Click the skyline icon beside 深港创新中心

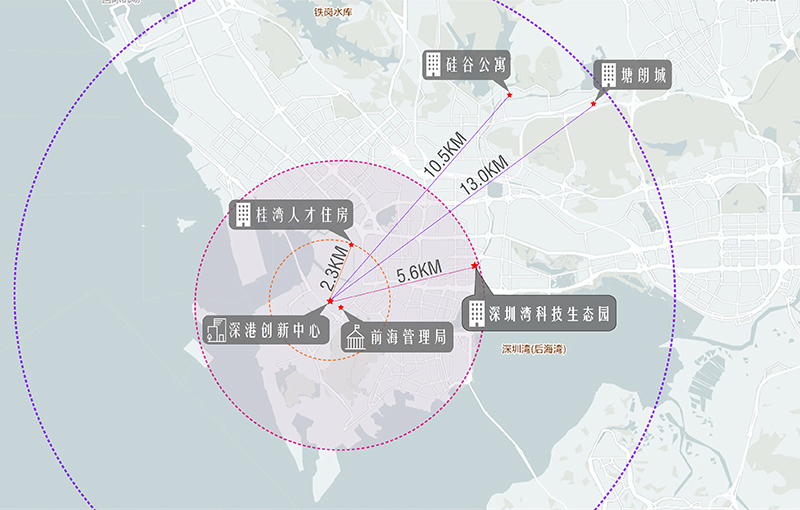[x=215, y=330]
